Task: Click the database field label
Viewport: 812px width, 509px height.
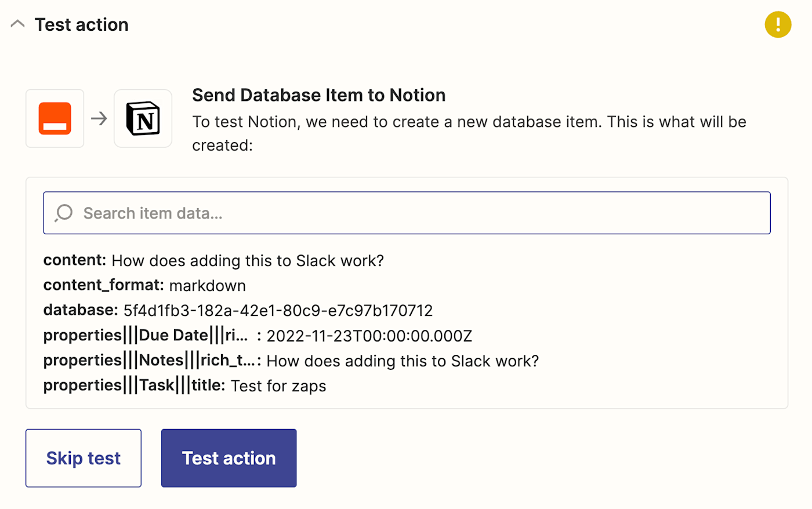Action: (x=81, y=310)
